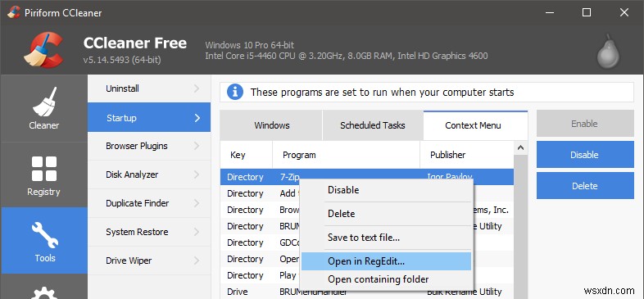Open Duplicate Finder tool
Viewport: 644px width, 299px height.
click(x=148, y=203)
